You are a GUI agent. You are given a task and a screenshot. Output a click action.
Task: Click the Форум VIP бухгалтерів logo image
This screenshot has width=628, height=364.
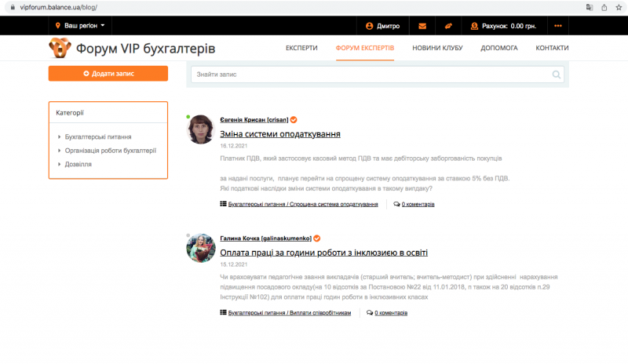tap(60, 48)
